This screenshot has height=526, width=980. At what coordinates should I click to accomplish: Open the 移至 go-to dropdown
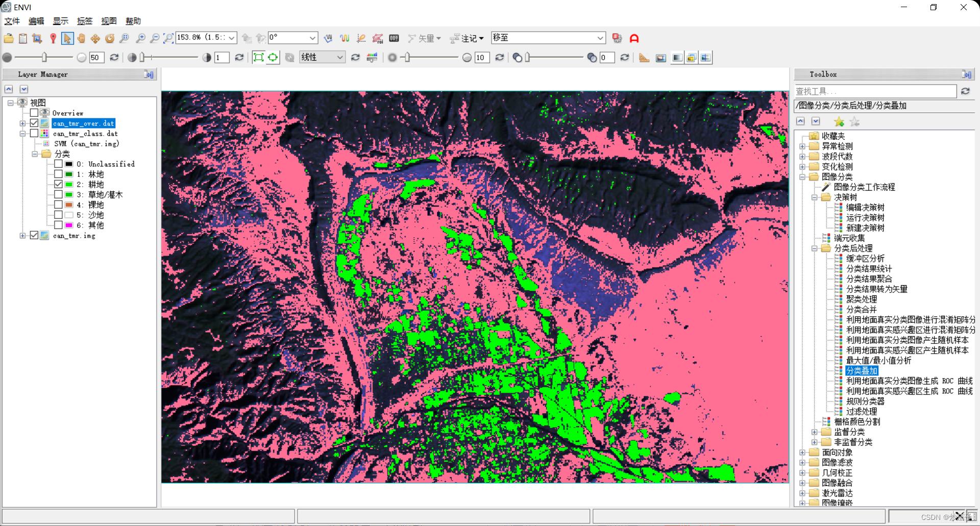600,38
